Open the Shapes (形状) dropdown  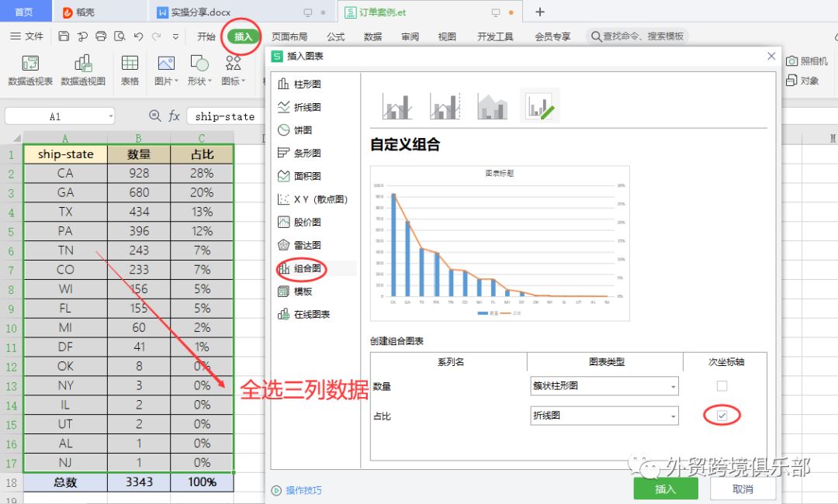click(199, 70)
